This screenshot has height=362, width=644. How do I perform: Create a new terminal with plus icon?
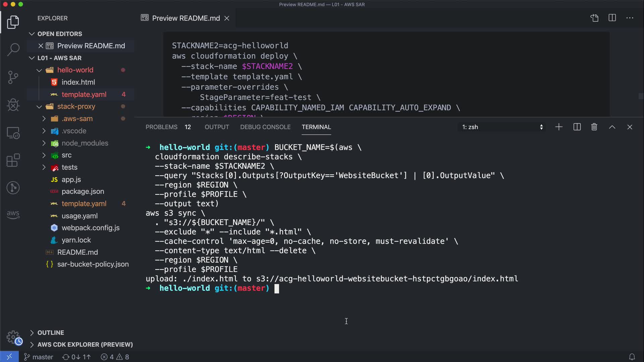pyautogui.click(x=559, y=127)
